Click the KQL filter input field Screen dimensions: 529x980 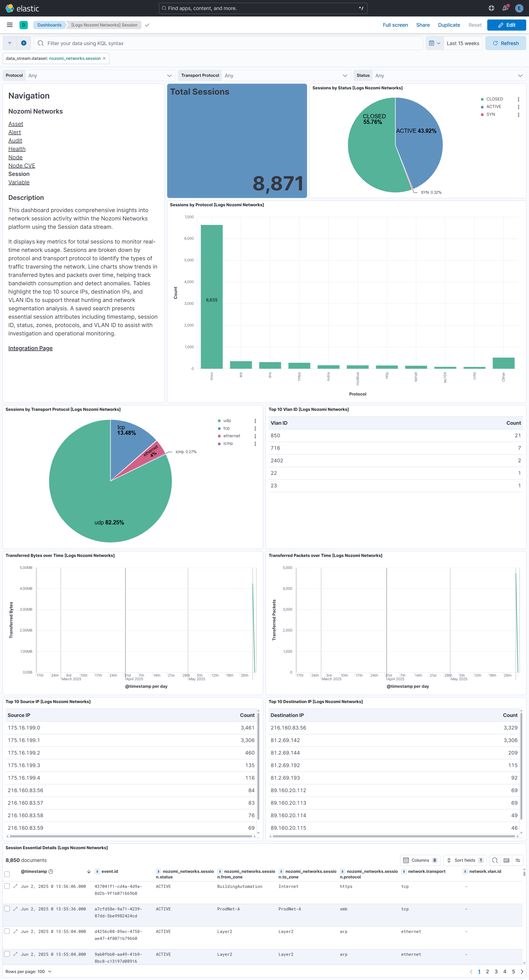tap(228, 43)
